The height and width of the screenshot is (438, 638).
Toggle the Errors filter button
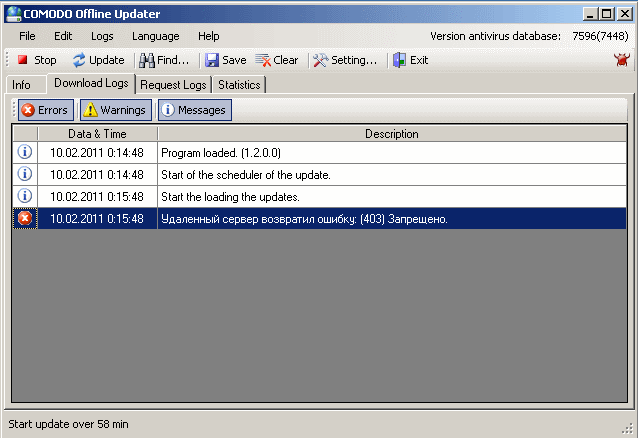coord(46,110)
